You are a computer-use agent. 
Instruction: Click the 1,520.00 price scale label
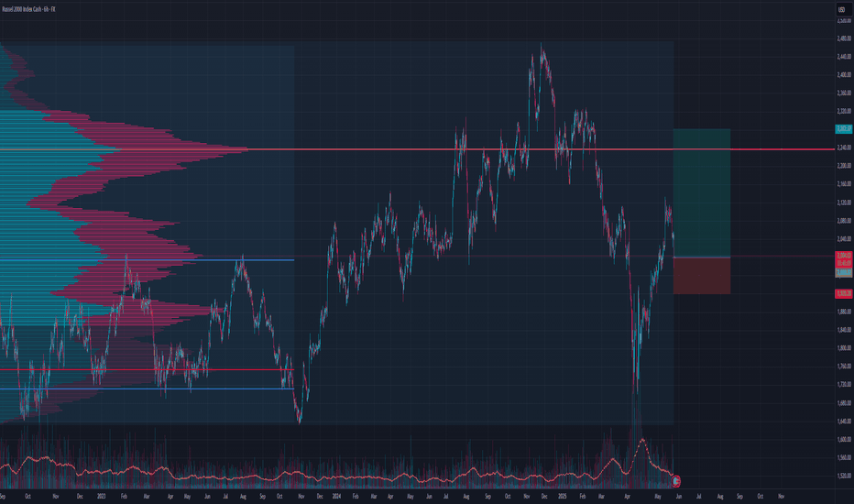pos(844,476)
